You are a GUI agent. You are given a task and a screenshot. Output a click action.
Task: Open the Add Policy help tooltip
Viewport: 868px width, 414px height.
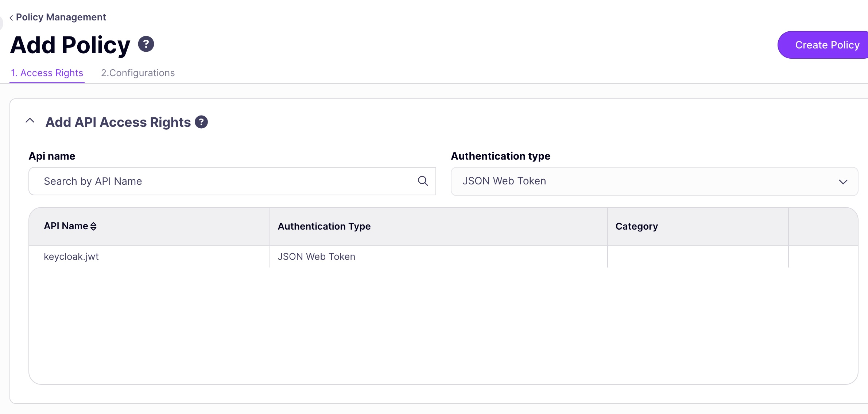[x=146, y=44]
